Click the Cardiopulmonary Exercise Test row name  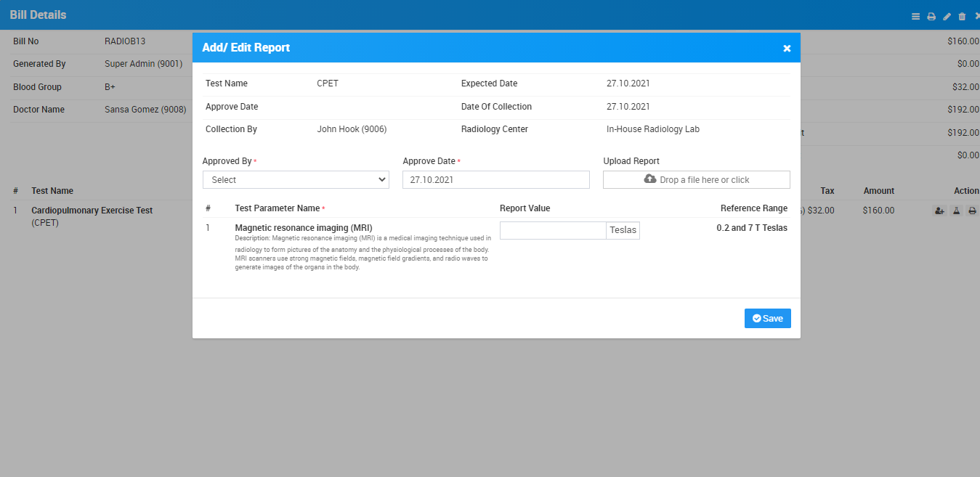click(92, 211)
